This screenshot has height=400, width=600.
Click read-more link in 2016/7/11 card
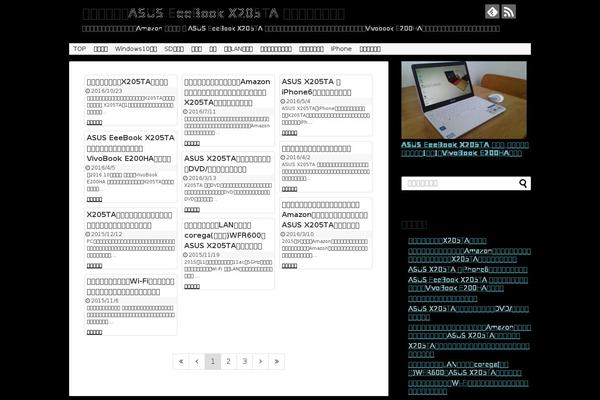(x=192, y=143)
